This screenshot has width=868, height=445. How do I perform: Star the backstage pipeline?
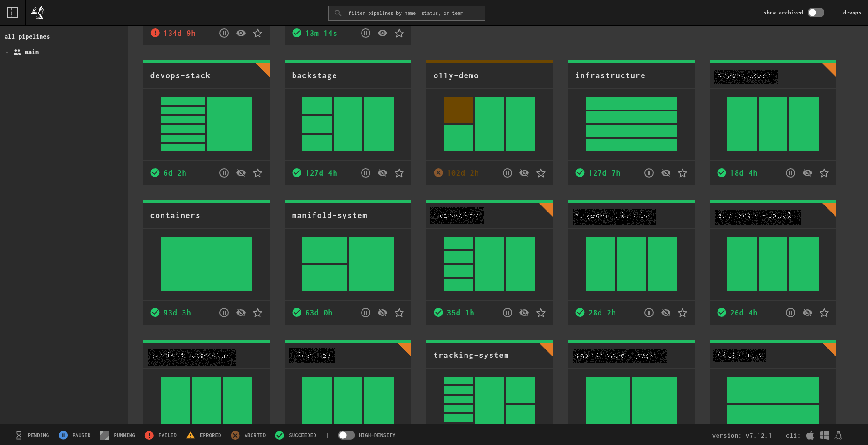point(399,173)
